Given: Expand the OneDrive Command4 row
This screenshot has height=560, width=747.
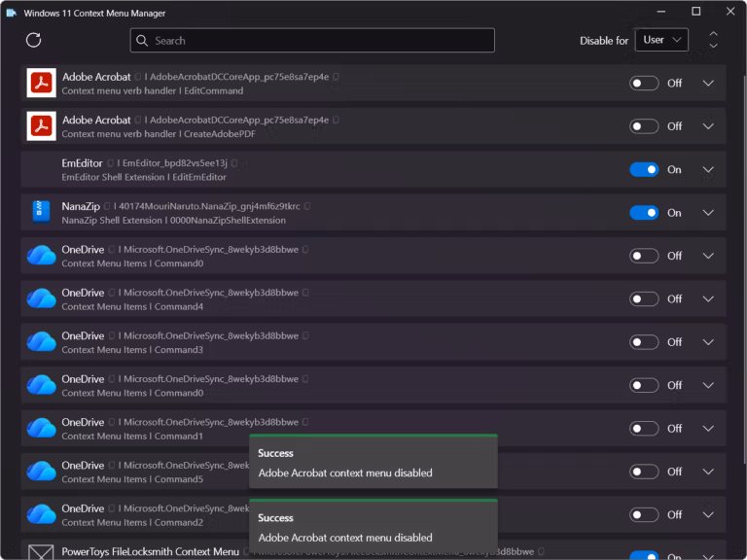Looking at the screenshot, I should pos(708,299).
